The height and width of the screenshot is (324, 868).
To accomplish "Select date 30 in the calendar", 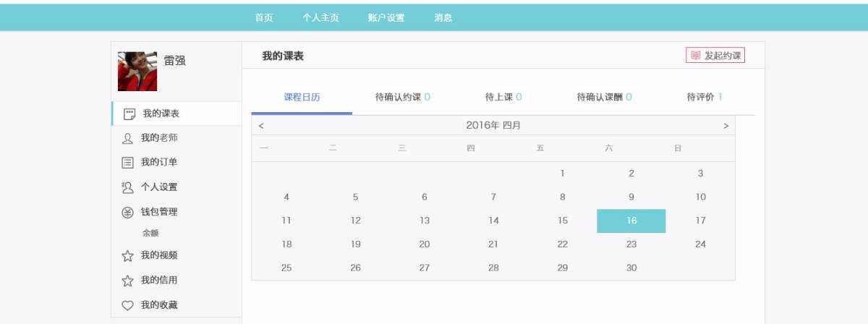I will click(631, 268).
